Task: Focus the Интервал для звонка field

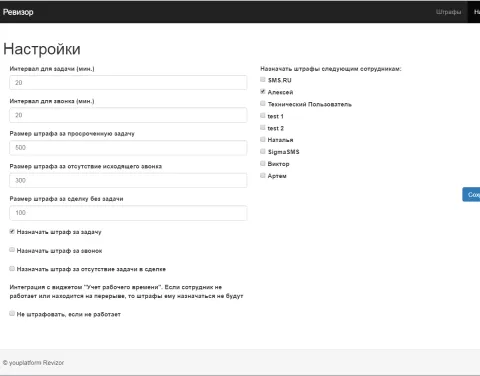Action: click(x=128, y=115)
